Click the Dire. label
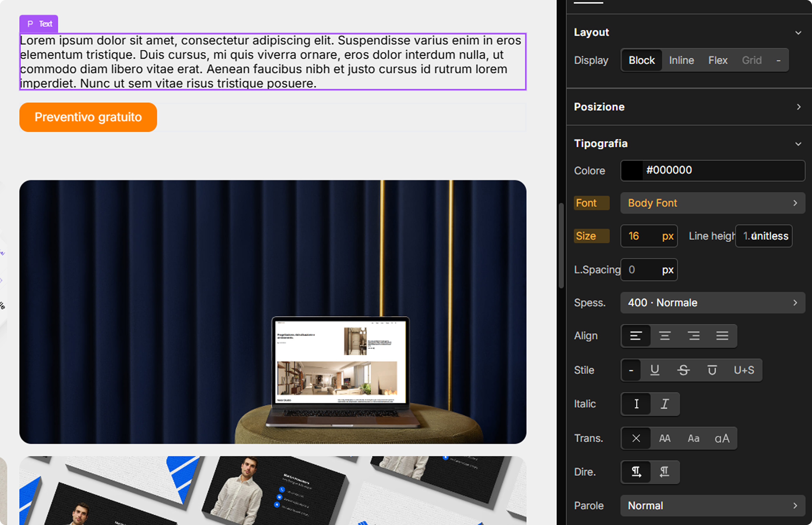Viewport: 812px width, 525px height. point(585,472)
